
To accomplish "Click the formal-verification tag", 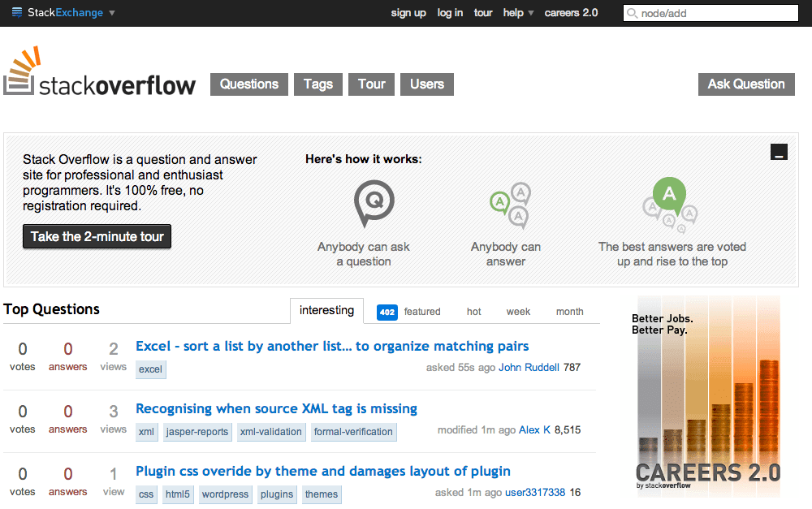I will [x=354, y=432].
